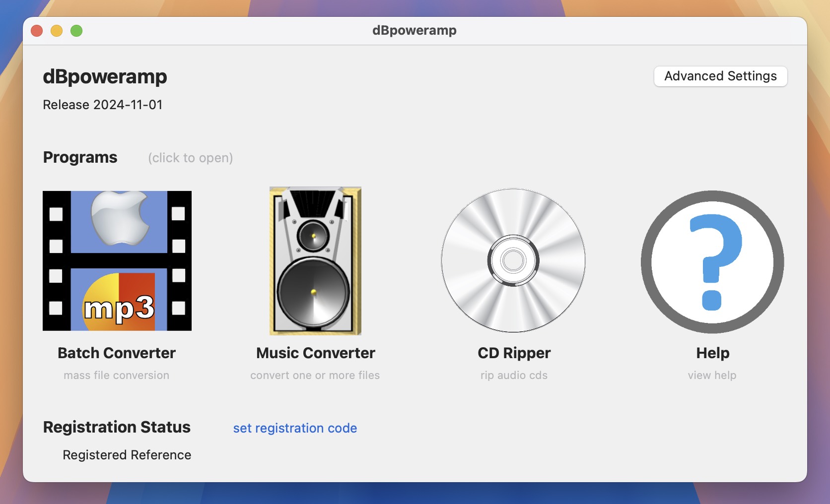Click 'Release 2024-11-01' version text
This screenshot has height=504, width=830.
coord(103,105)
